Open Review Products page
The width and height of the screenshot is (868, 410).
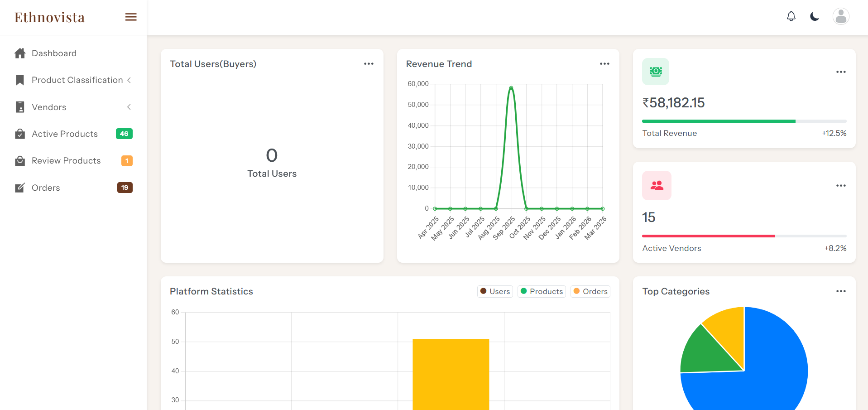click(66, 161)
